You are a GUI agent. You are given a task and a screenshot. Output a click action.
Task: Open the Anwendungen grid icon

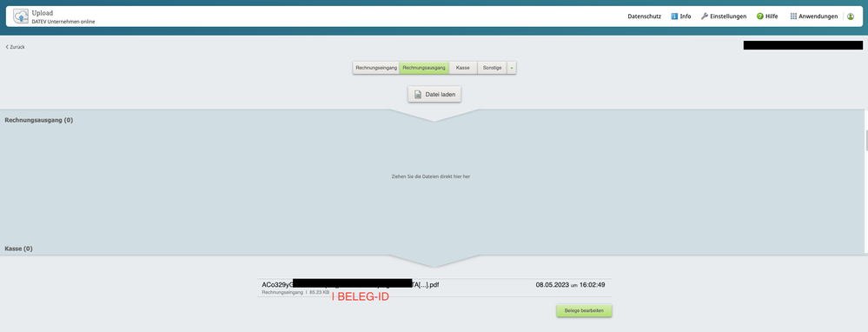point(793,17)
